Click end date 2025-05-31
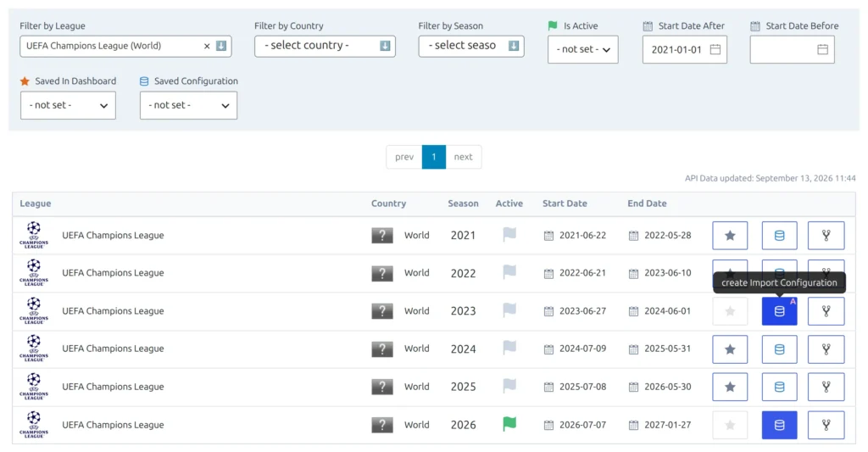 (x=668, y=349)
